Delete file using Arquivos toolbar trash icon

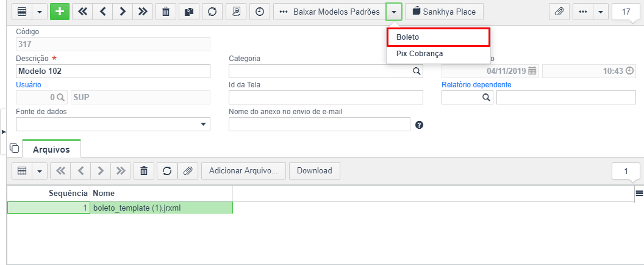144,171
